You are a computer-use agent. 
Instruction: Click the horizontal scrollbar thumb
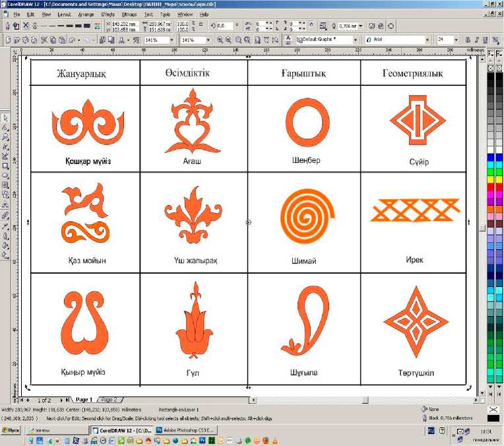click(x=365, y=400)
